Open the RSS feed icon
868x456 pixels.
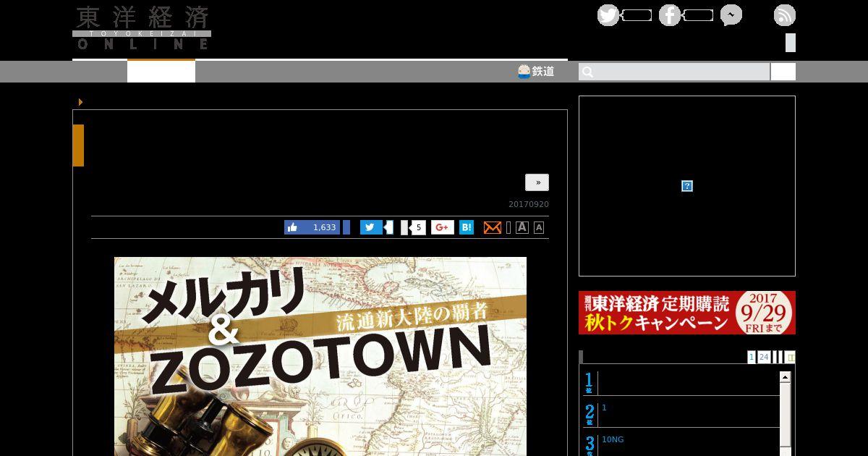coord(785,15)
